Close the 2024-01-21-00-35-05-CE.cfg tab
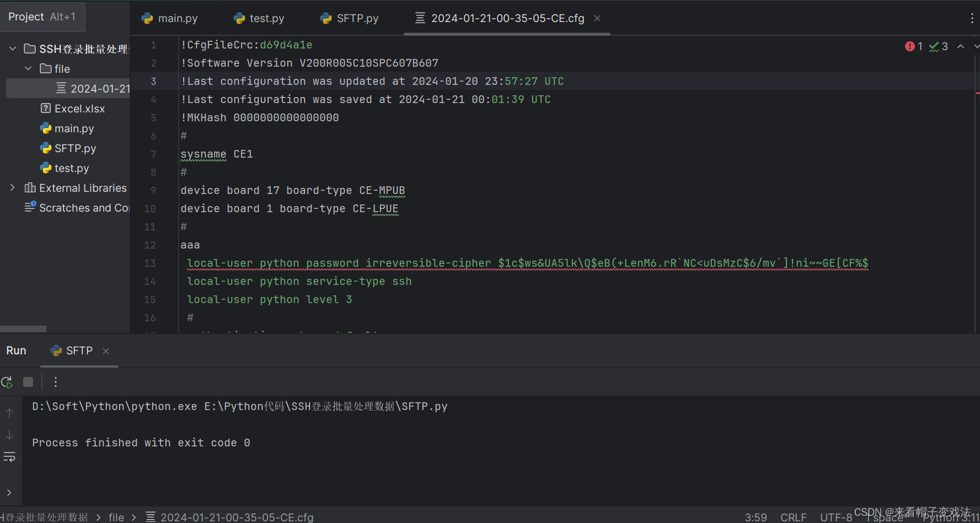This screenshot has width=980, height=523. 597,18
